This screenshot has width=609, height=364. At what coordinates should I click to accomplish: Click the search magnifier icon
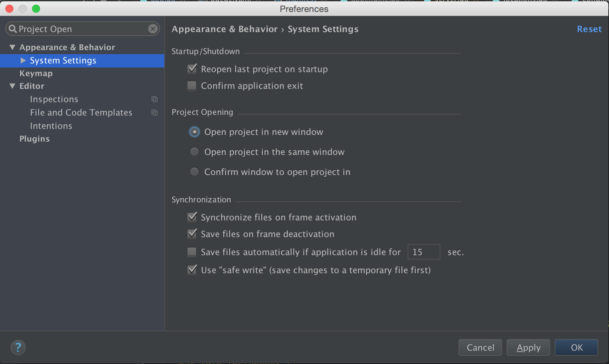coord(13,29)
